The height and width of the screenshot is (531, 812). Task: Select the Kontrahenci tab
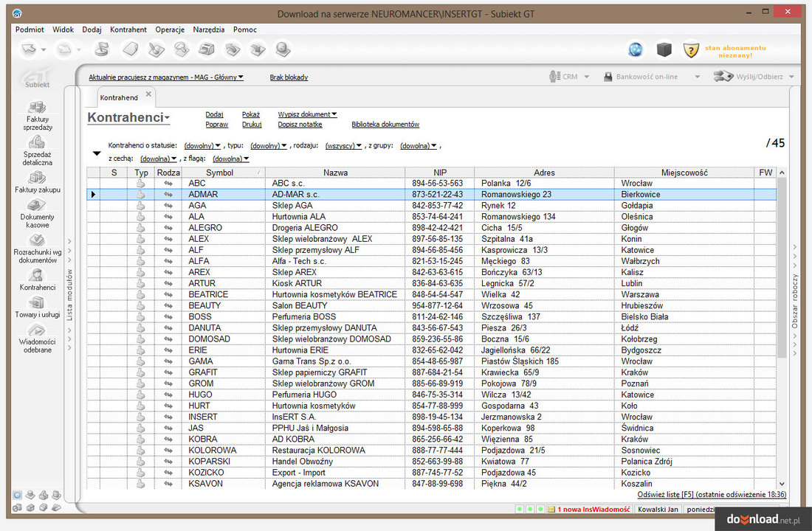(119, 97)
